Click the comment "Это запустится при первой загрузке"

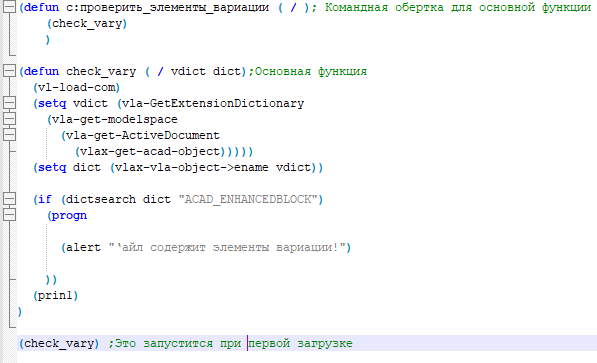click(233, 343)
